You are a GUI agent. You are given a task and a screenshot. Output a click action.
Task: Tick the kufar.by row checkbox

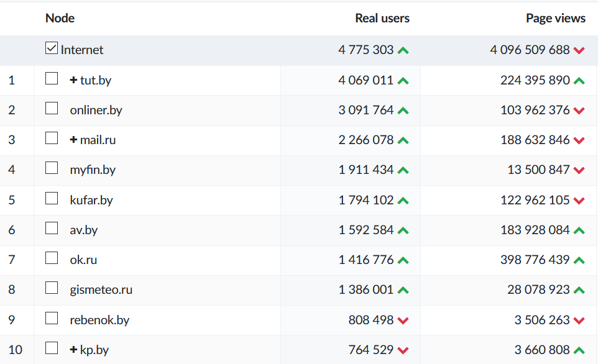pos(52,199)
